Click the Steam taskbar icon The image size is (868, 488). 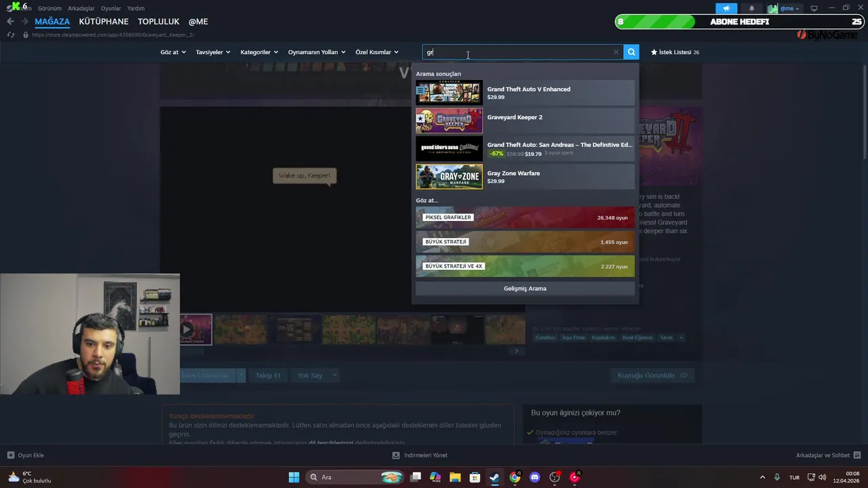[494, 477]
